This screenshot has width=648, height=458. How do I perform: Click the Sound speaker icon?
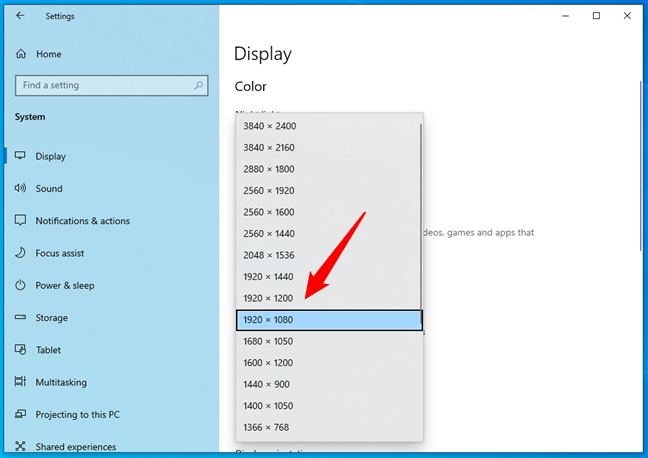(x=20, y=188)
